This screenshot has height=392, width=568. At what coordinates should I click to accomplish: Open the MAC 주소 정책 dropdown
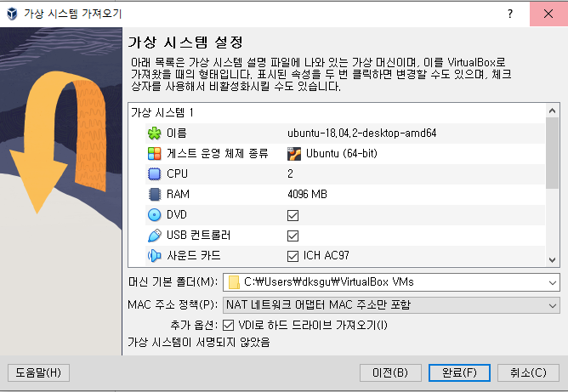(391, 305)
